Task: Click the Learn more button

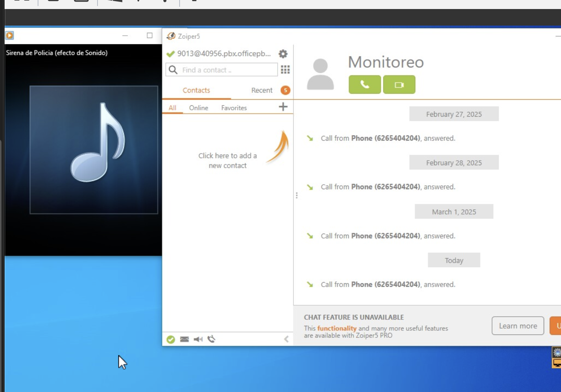Action: point(518,326)
